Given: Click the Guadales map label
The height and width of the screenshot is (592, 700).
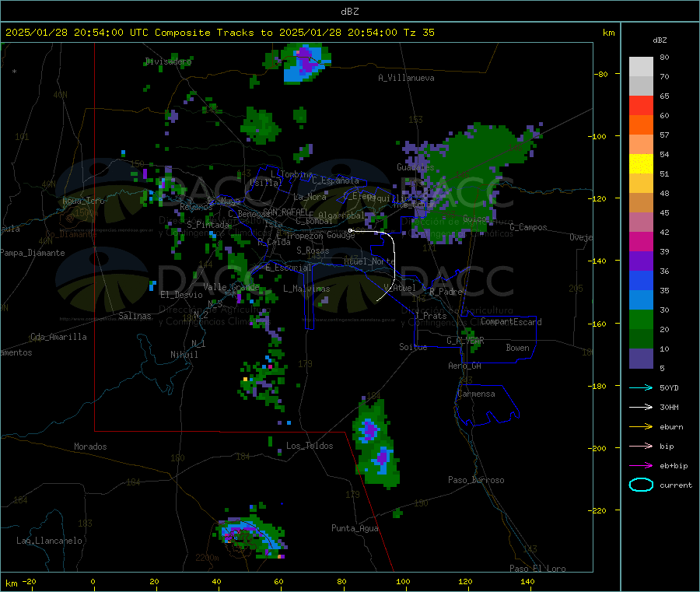Looking at the screenshot, I should point(415,167).
